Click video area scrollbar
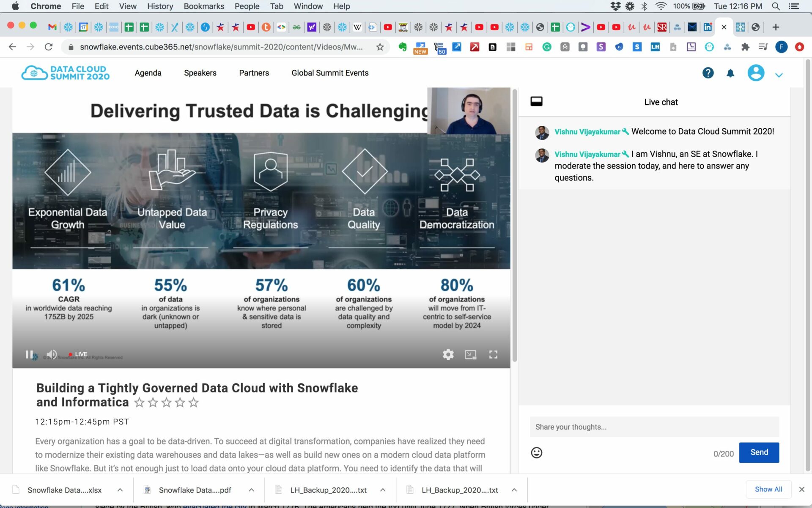812x508 pixels. pos(515,225)
